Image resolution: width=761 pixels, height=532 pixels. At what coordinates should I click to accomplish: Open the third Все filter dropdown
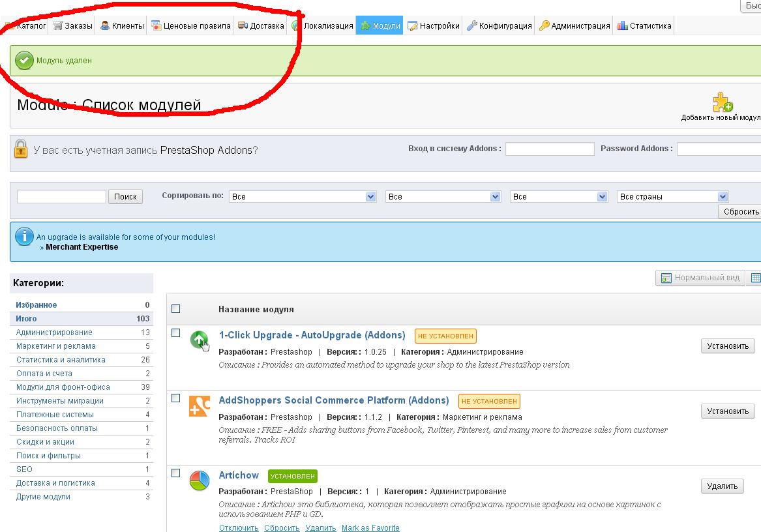click(x=559, y=197)
